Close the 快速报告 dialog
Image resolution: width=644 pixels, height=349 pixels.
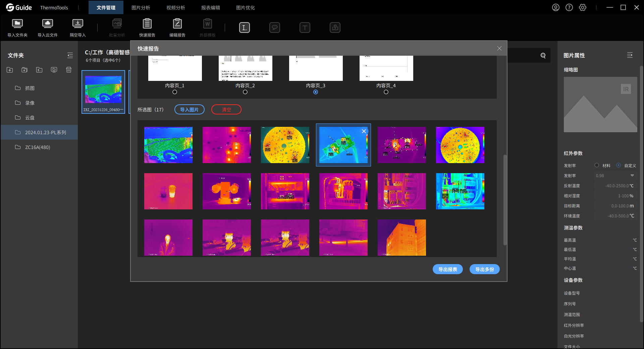point(499,48)
